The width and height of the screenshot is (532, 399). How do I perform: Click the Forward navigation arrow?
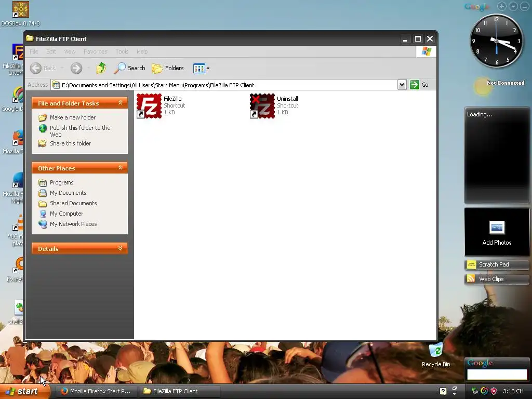[76, 68]
